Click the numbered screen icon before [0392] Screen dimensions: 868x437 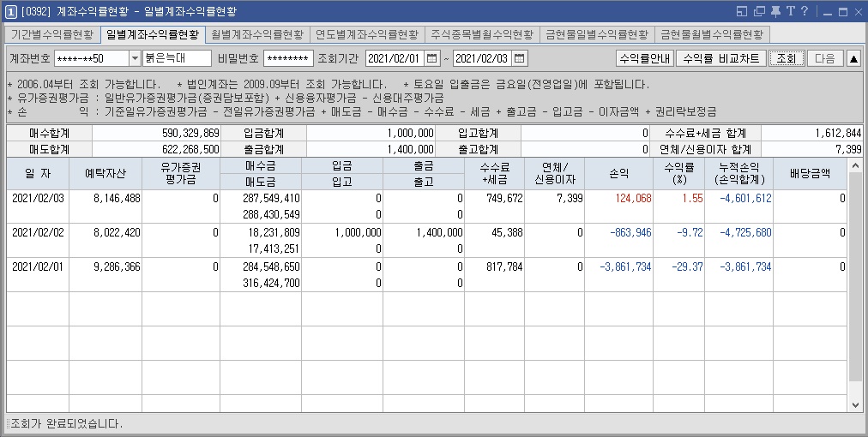click(10, 11)
